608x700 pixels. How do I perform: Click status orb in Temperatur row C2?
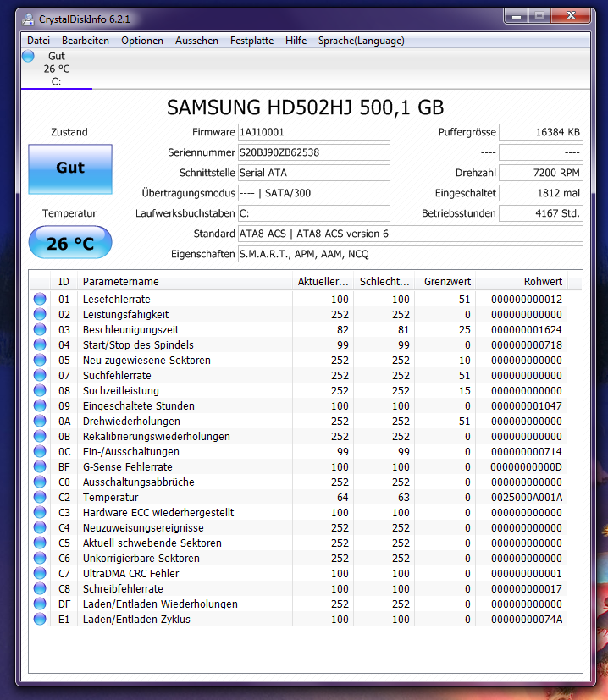tap(40, 497)
